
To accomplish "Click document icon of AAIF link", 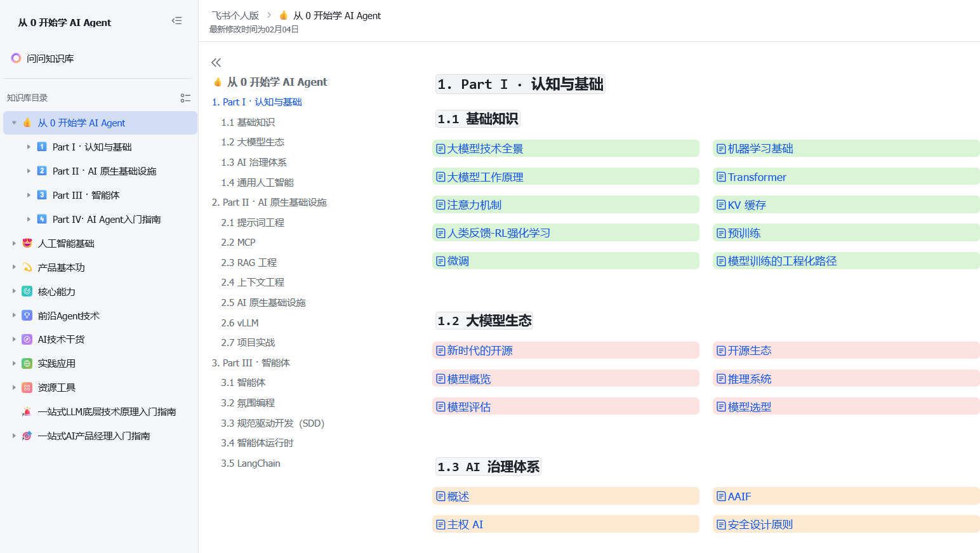I will pos(721,496).
